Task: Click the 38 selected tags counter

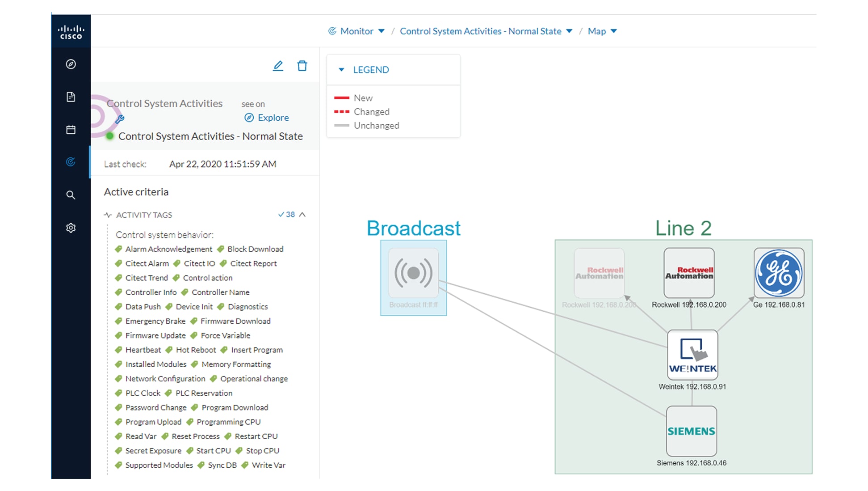Action: tap(286, 215)
